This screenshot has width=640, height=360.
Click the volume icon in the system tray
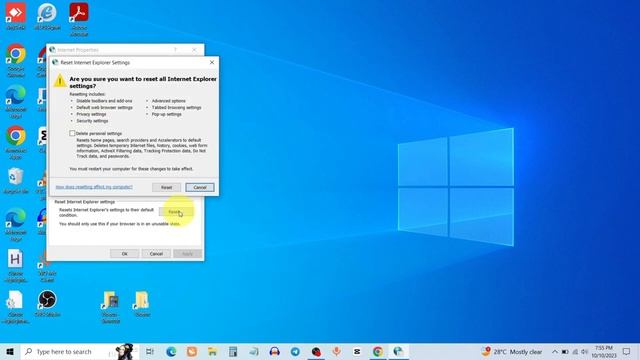click(x=584, y=351)
